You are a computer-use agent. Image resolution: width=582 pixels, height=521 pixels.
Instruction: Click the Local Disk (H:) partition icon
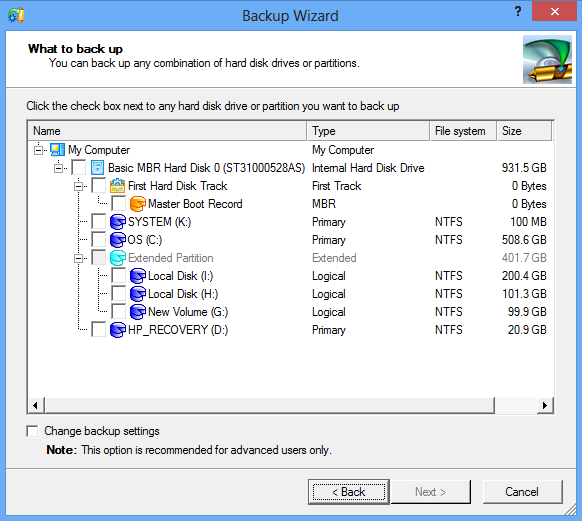coord(138,294)
